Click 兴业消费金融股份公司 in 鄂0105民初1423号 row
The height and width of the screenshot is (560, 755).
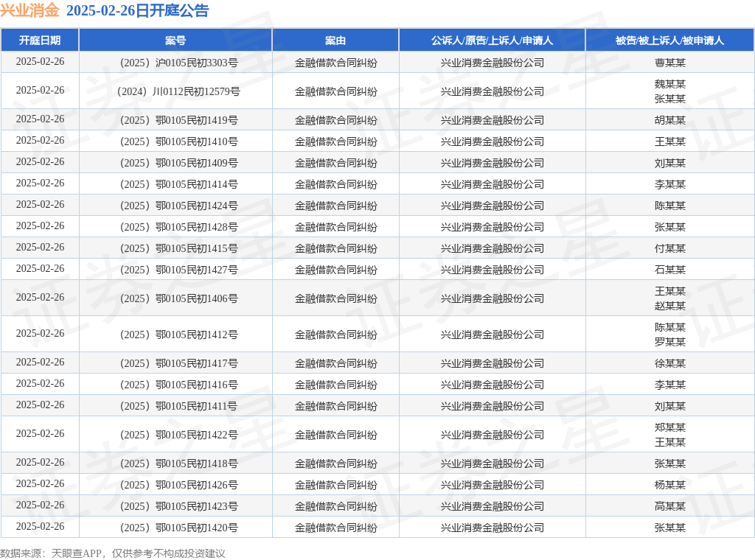[x=492, y=507]
